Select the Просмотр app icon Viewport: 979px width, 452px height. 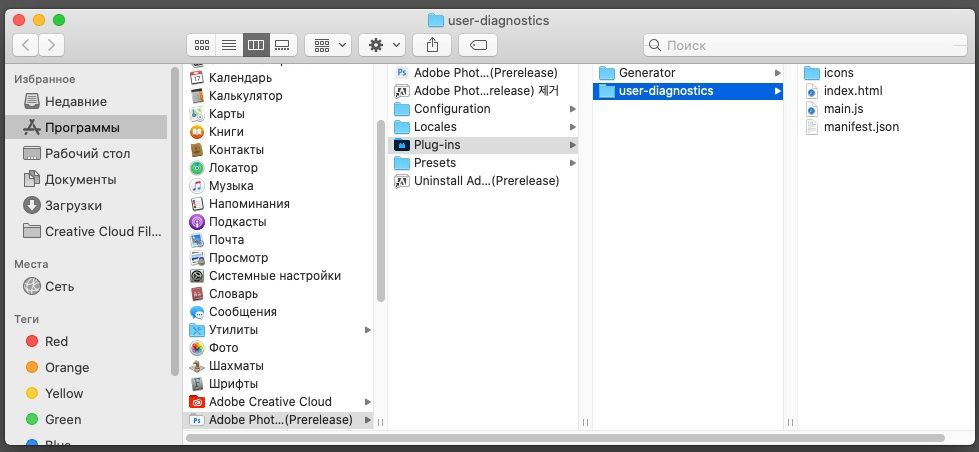197,258
